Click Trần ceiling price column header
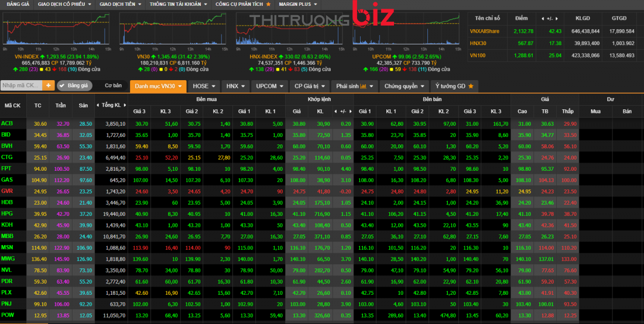Screen dimensions: 644x324 click(60, 105)
